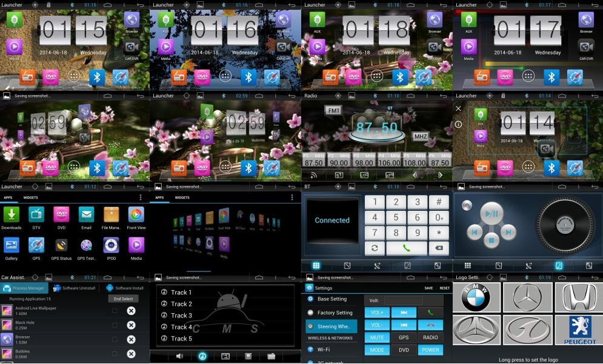Click the dialpad backspace key
The image size is (603, 364).
point(438,248)
